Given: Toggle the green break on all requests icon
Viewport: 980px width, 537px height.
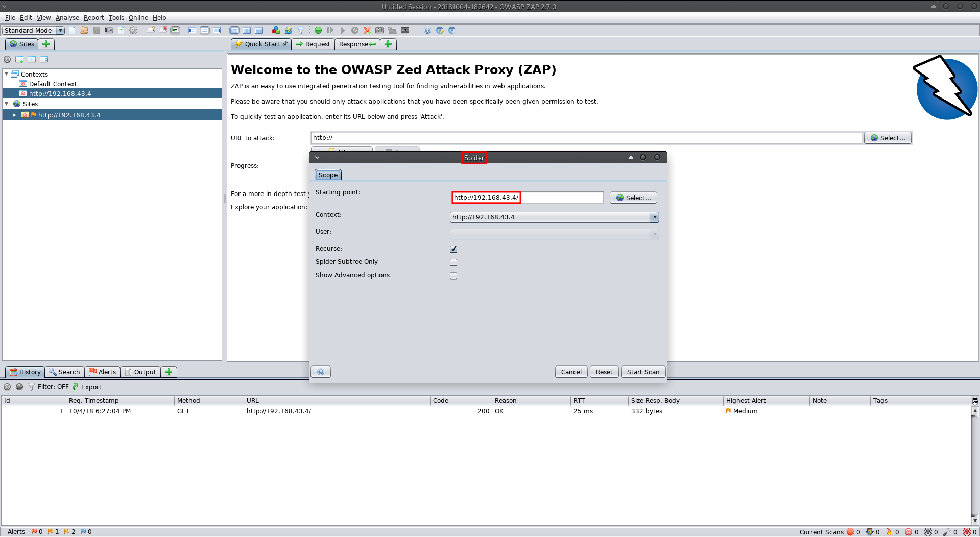Looking at the screenshot, I should pos(318,30).
